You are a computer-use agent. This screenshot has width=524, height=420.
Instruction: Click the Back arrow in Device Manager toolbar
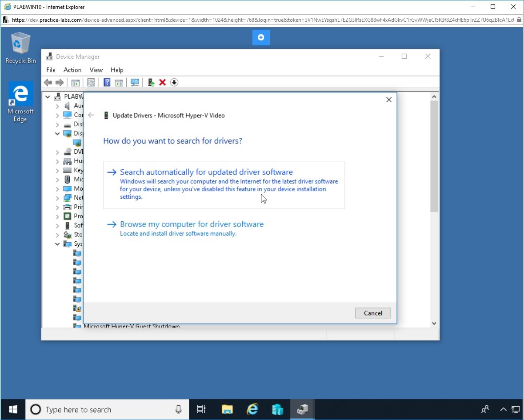tap(48, 83)
